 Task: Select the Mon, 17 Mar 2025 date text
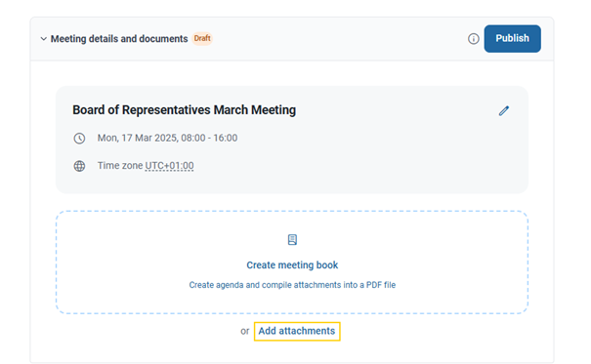click(138, 138)
